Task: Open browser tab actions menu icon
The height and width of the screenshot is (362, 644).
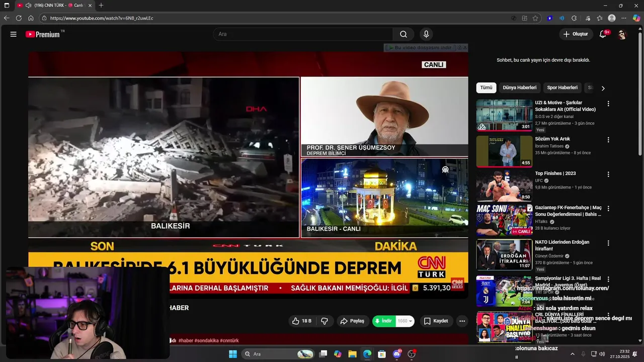Action: (x=7, y=5)
